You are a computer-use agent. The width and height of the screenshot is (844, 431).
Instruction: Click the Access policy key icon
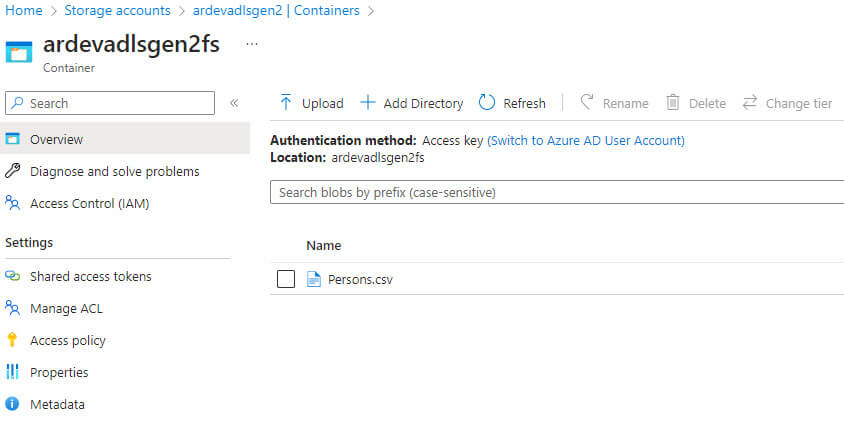tap(13, 340)
